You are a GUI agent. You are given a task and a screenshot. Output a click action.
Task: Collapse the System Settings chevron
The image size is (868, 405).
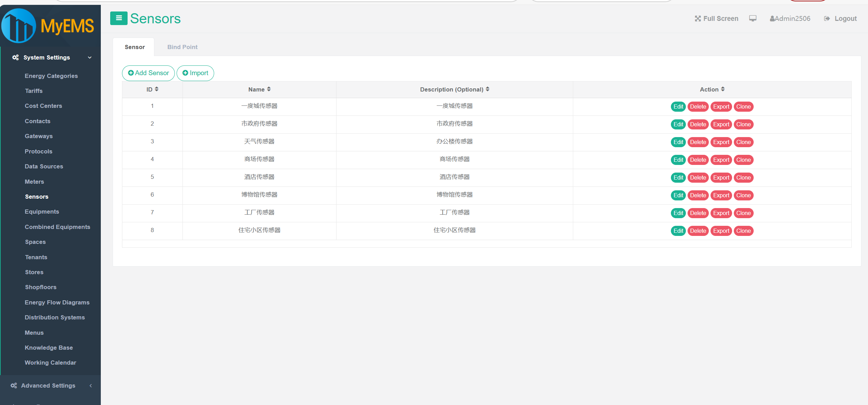click(x=90, y=57)
